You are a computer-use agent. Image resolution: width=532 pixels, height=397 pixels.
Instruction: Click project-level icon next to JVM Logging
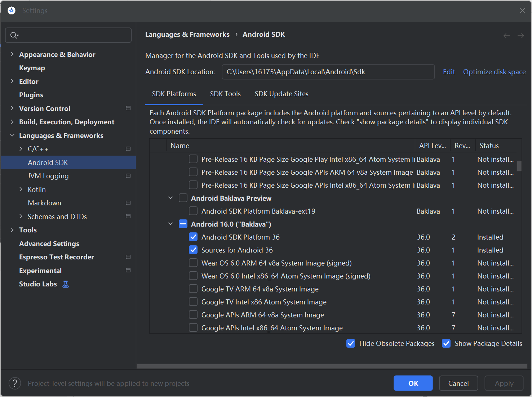coord(128,176)
